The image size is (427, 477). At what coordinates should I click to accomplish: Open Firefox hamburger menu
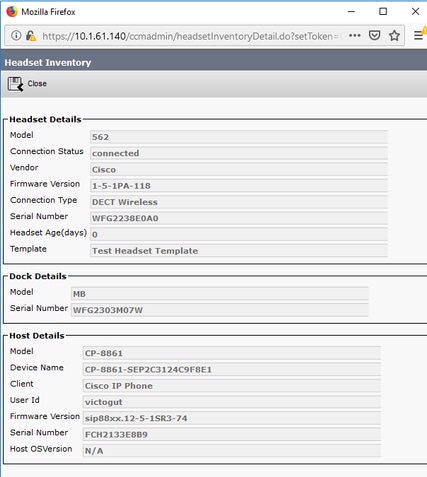coord(419,35)
